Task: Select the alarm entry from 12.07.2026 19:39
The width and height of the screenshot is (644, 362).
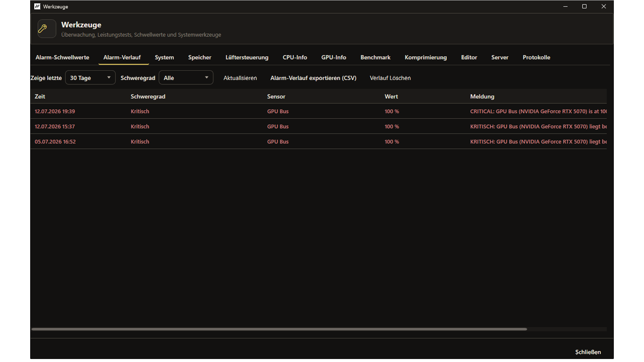Action: point(318,111)
